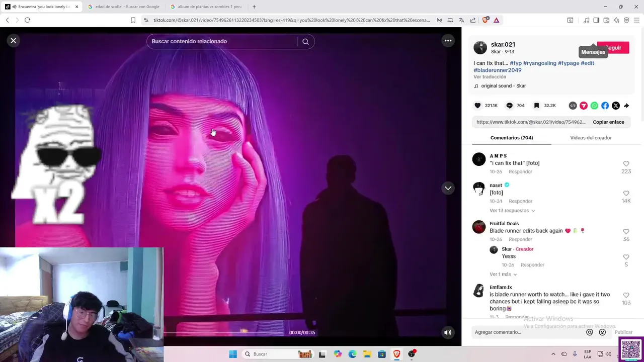This screenshot has height=362, width=644.
Task: Show hidden system tray icons
Action: [x=553, y=354]
